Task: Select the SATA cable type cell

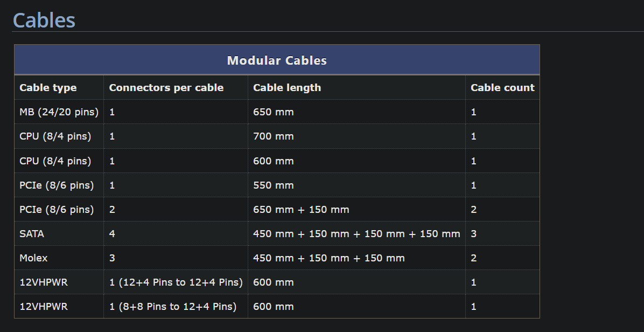Action: 32,234
